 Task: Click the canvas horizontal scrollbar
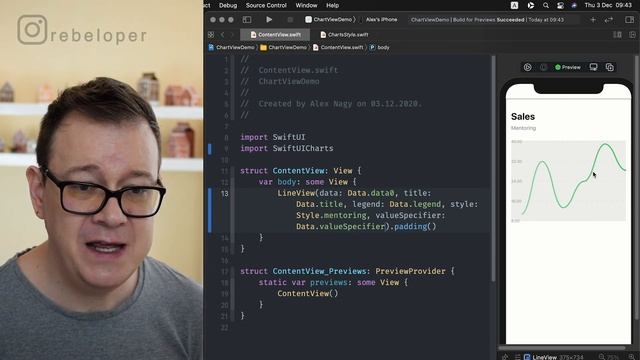562,348
